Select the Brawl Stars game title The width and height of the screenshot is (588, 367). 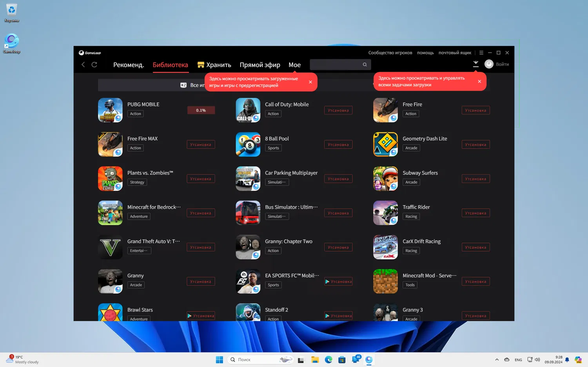coord(140,310)
